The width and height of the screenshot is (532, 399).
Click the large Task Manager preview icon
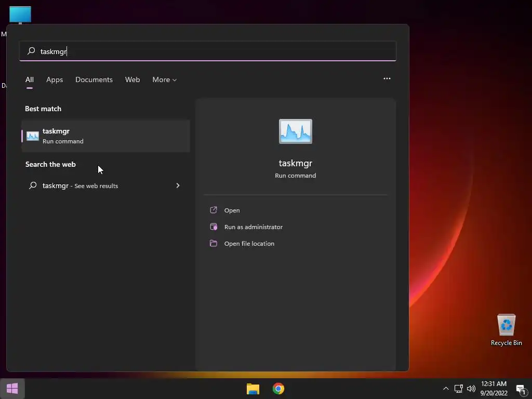(296, 131)
